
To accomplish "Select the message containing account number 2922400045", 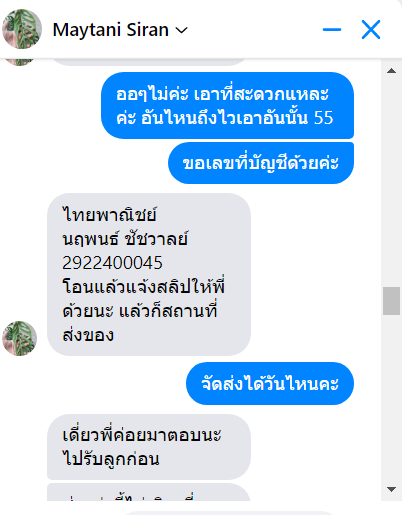I will 149,274.
